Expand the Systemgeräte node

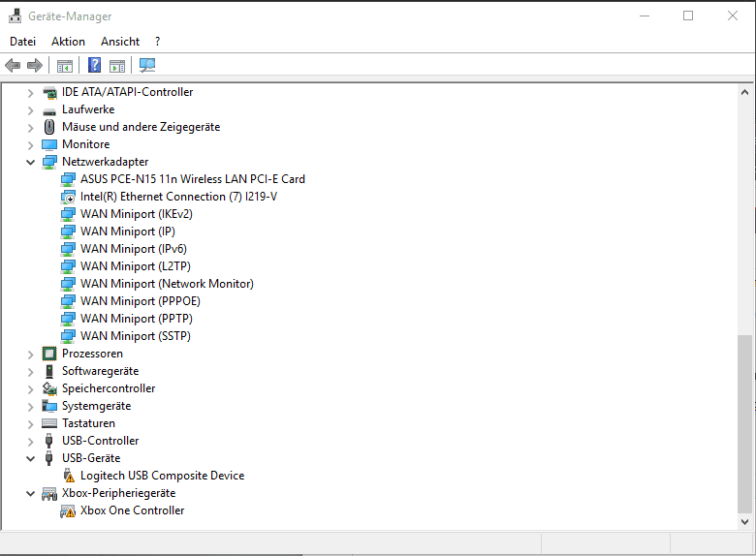[30, 407]
